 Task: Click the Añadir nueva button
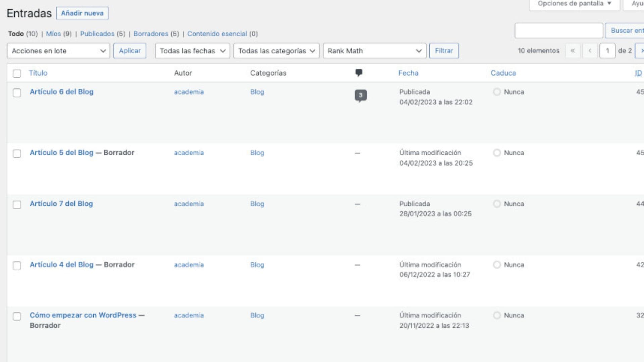(83, 13)
